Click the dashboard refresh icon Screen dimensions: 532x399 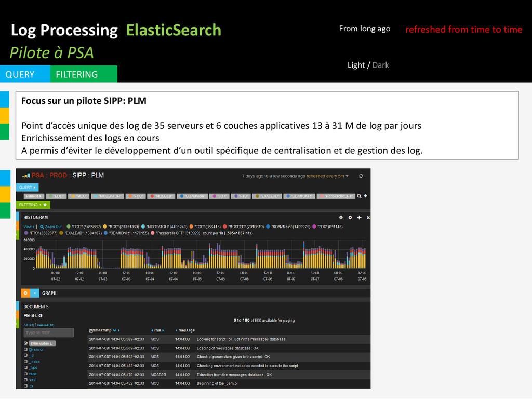tap(361, 176)
